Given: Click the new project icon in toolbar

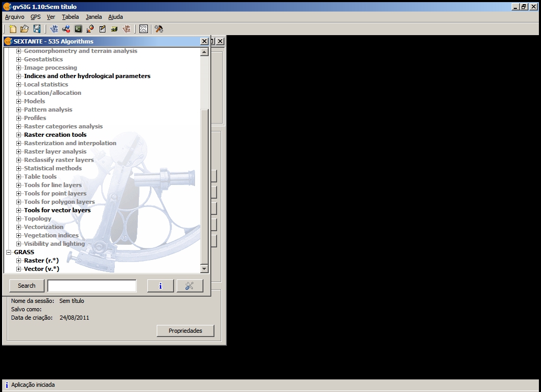Looking at the screenshot, I should tap(13, 29).
